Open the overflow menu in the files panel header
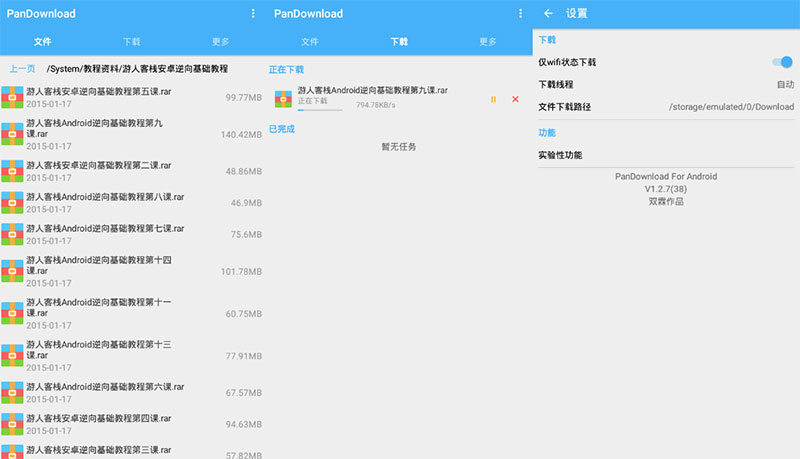Viewport: 800px width, 459px height. (x=253, y=14)
